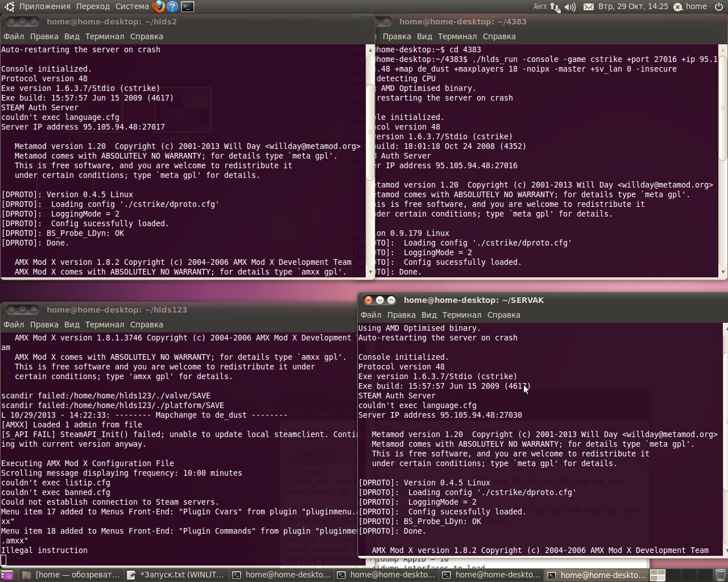
Task: Click 'Using AMD Optimised binary.' in SERVAK
Action: coord(420,328)
